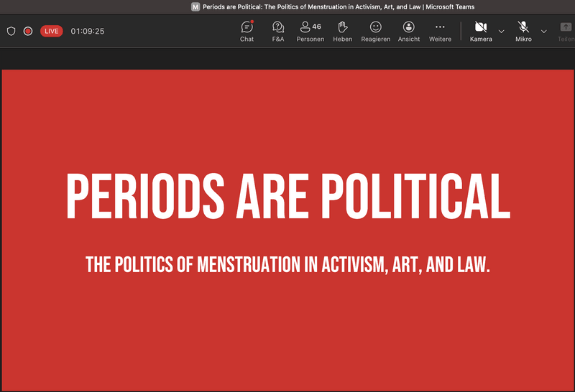Expand the microphone options dropdown arrow

tap(543, 31)
